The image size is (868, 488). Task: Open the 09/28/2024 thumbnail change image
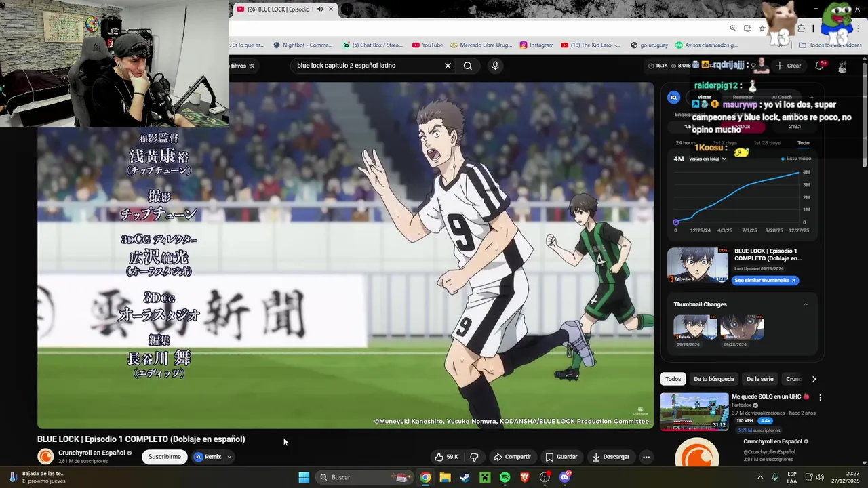tap(743, 328)
